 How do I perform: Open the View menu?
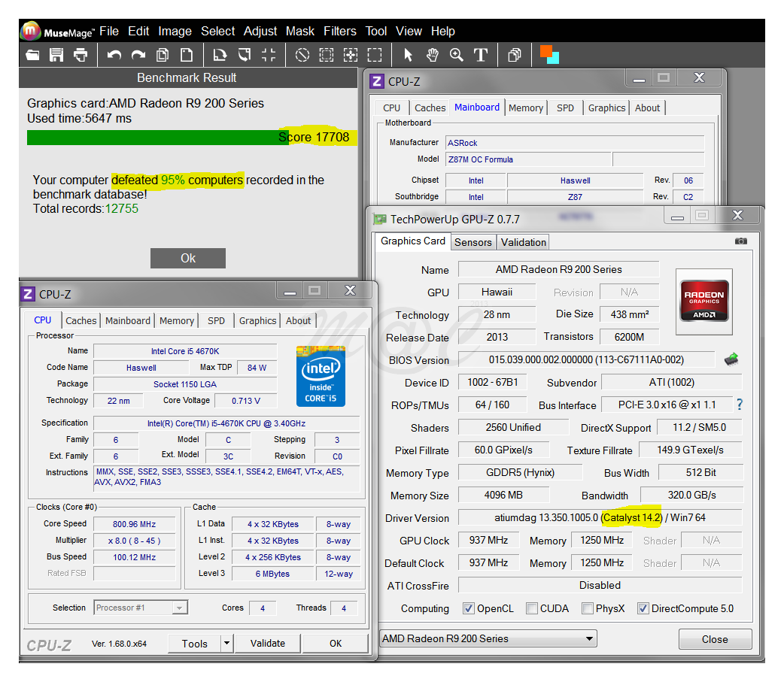409,32
